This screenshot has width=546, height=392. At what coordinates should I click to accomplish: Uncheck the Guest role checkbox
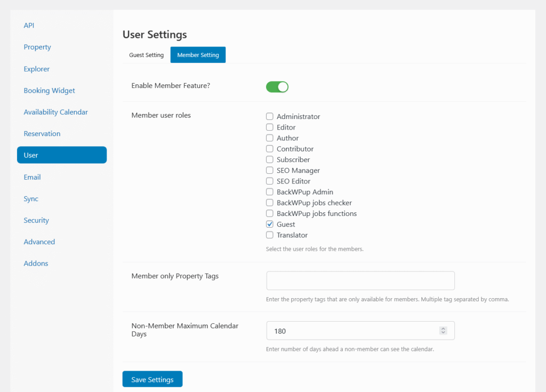(270, 224)
